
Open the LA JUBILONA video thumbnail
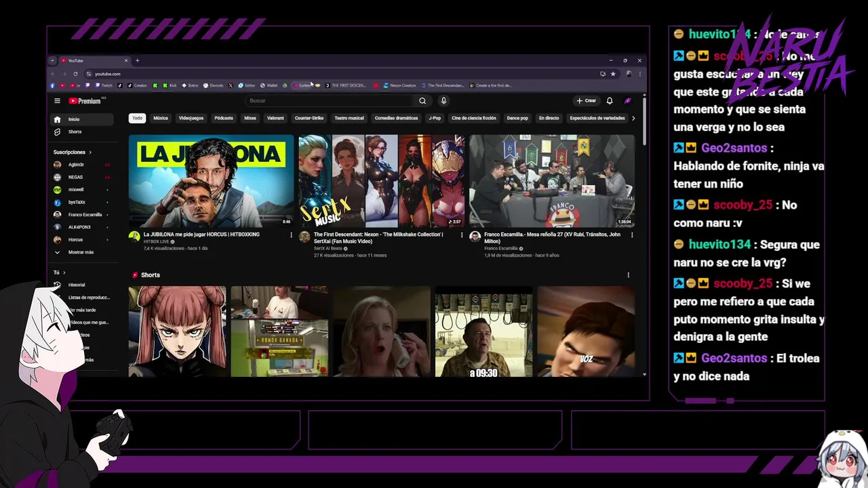(211, 181)
